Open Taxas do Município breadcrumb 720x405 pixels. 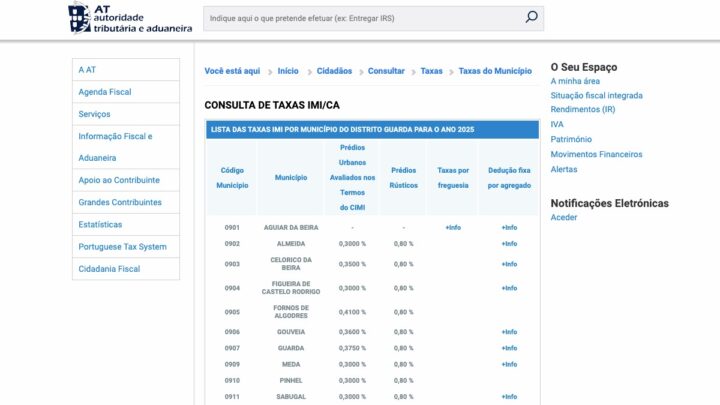coord(495,71)
